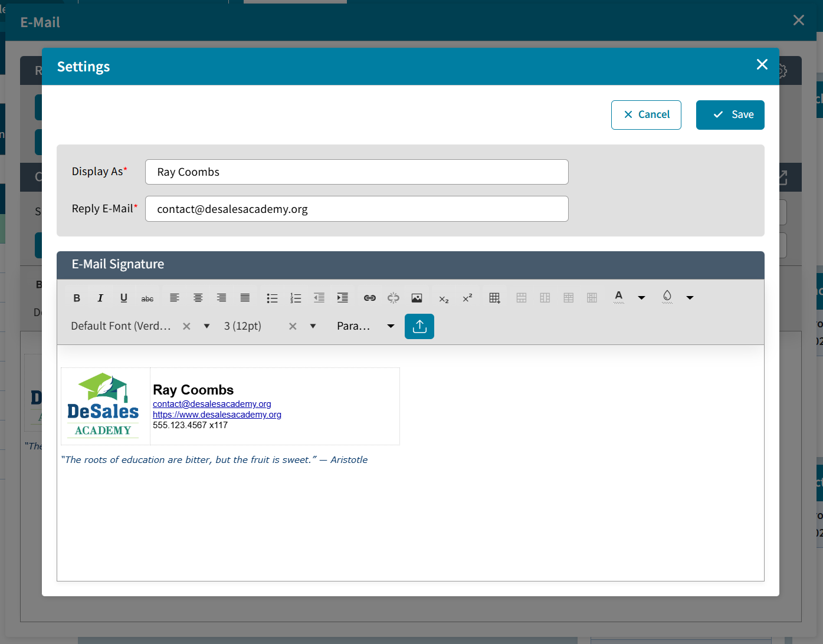Increase the text indent
The image size is (823, 644).
[343, 297]
